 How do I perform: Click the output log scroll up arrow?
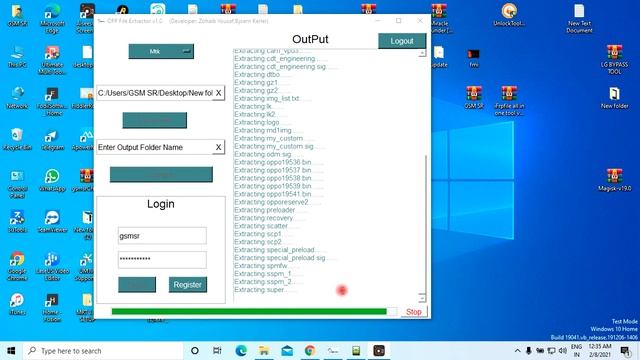[422, 53]
